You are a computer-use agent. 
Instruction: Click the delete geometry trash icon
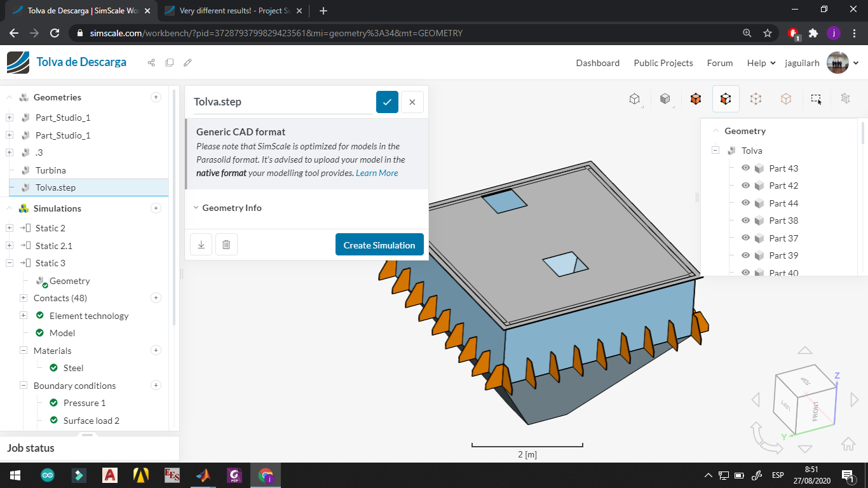[x=226, y=244]
